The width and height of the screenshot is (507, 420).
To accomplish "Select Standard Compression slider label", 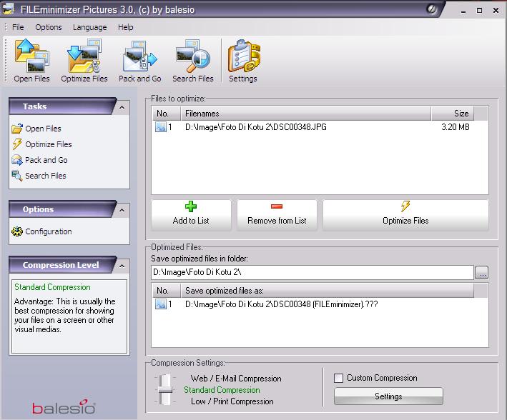I will point(222,390).
